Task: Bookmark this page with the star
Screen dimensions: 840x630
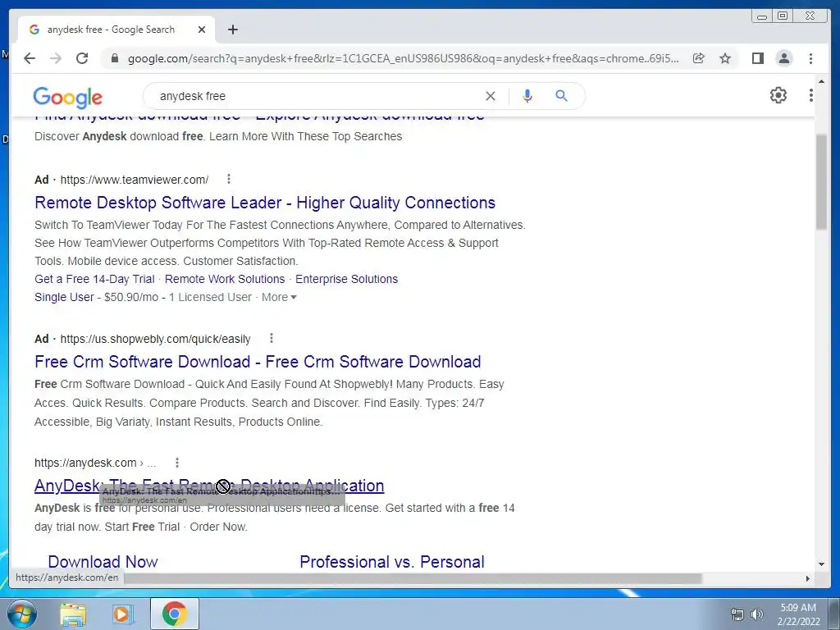Action: pos(725,58)
